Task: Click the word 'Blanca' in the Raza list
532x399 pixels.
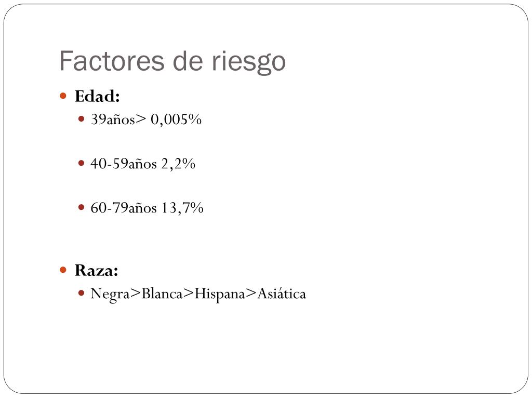Action: tap(162, 294)
